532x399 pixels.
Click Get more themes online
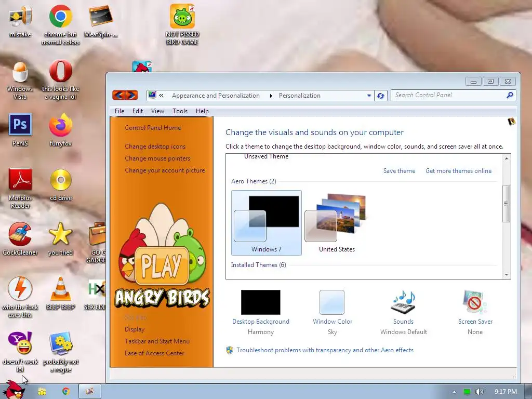click(458, 171)
